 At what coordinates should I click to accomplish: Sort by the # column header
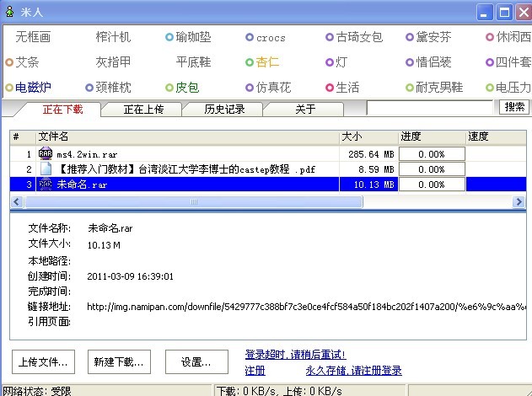click(23, 137)
